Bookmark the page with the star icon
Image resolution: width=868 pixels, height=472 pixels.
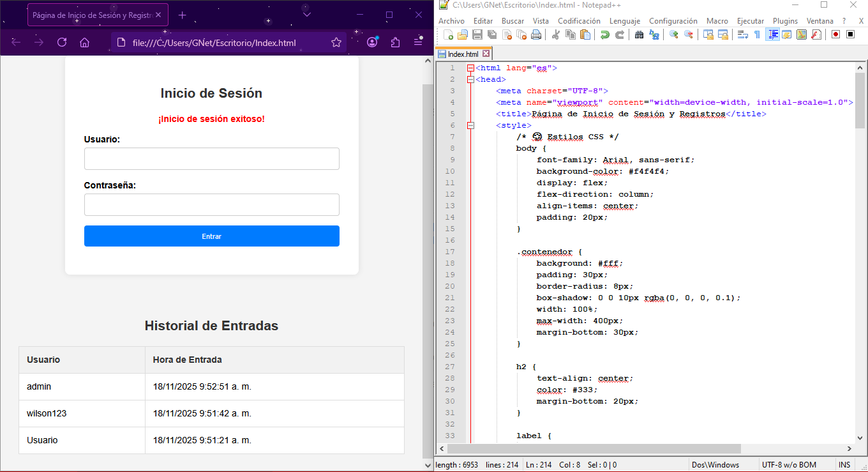[336, 43]
